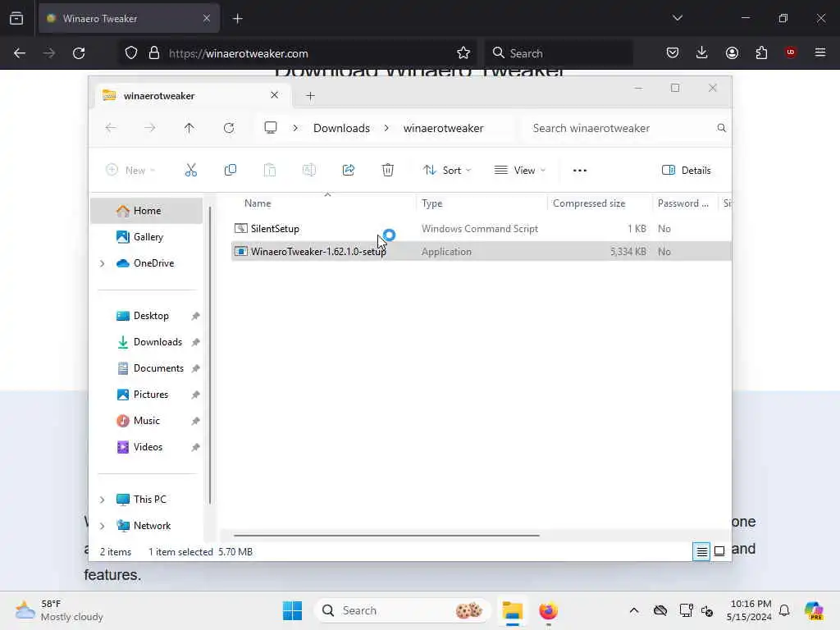Sort by the Name column header
The width and height of the screenshot is (840, 630).
pos(258,203)
